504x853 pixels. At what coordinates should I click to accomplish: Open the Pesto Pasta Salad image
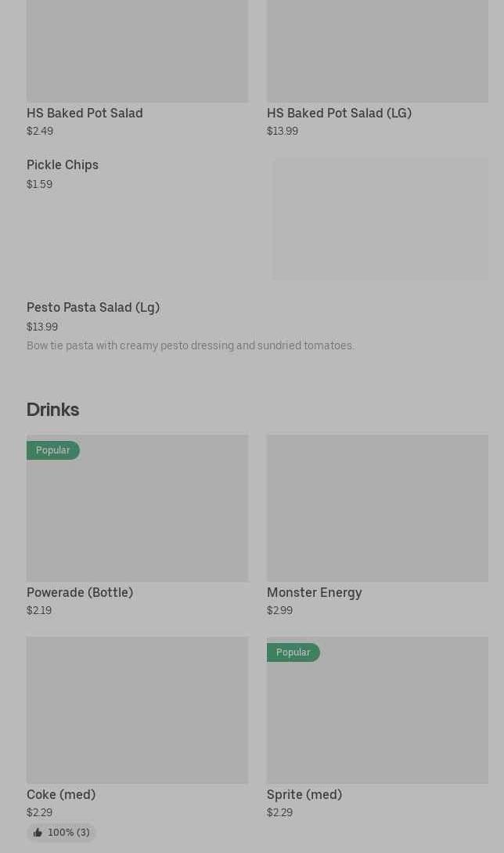click(x=380, y=219)
